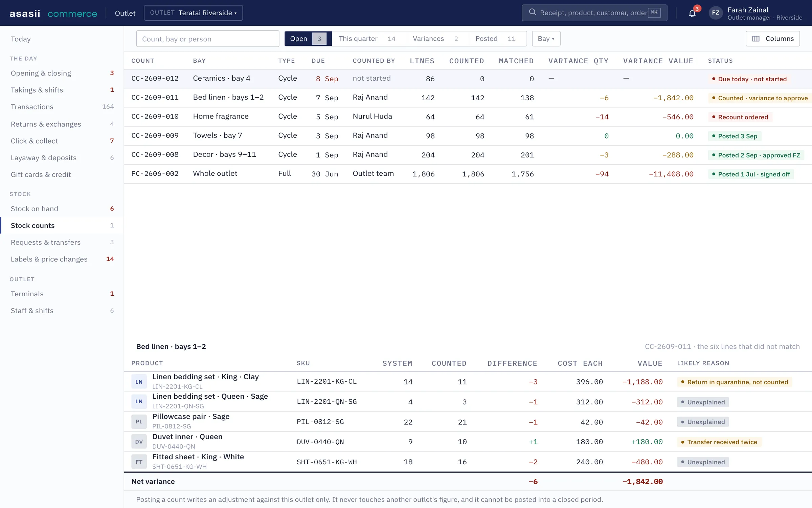Open the notifications bell icon

coord(692,13)
